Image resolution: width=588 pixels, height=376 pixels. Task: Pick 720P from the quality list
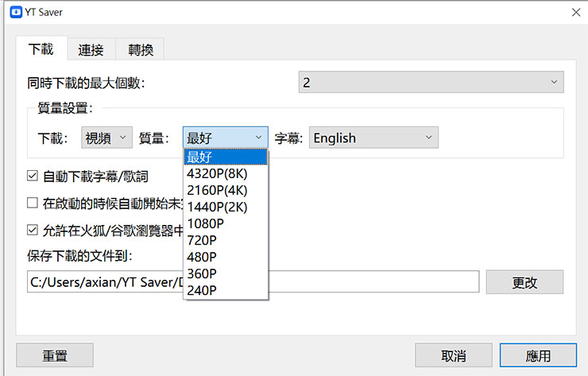226,240
